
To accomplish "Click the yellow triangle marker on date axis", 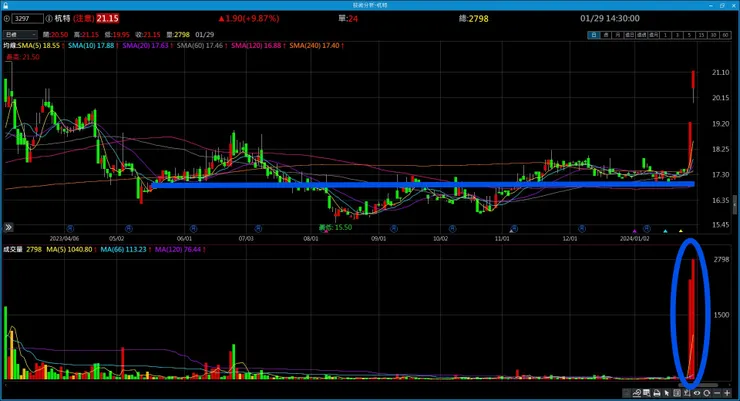I will pyautogui.click(x=681, y=231).
